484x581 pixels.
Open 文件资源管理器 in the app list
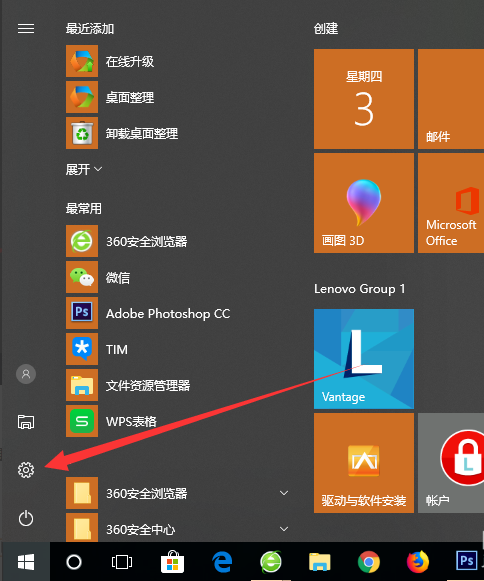pyautogui.click(x=82, y=385)
